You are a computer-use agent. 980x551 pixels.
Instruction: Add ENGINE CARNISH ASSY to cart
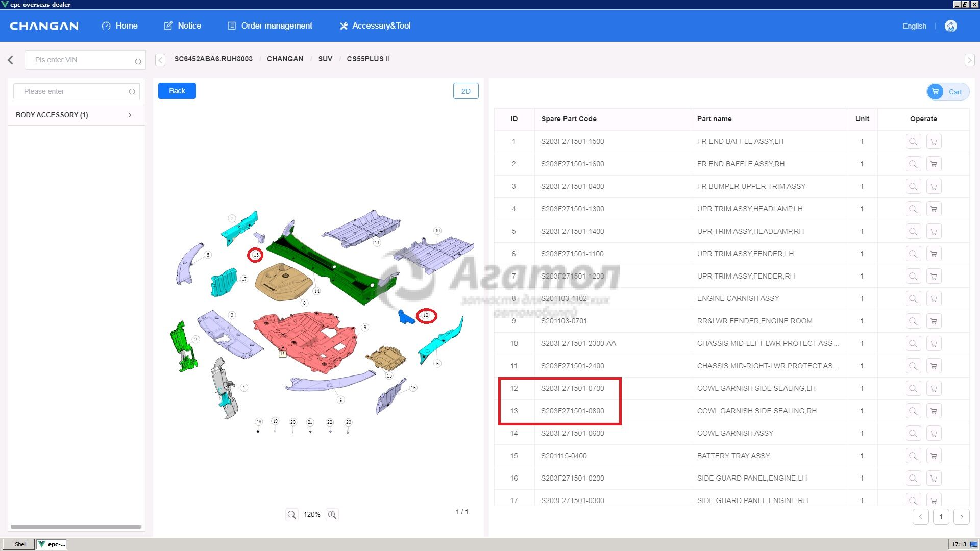934,299
